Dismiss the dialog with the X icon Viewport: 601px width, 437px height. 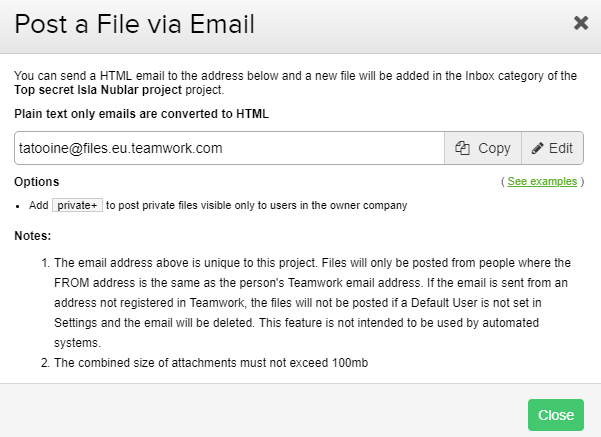(581, 23)
